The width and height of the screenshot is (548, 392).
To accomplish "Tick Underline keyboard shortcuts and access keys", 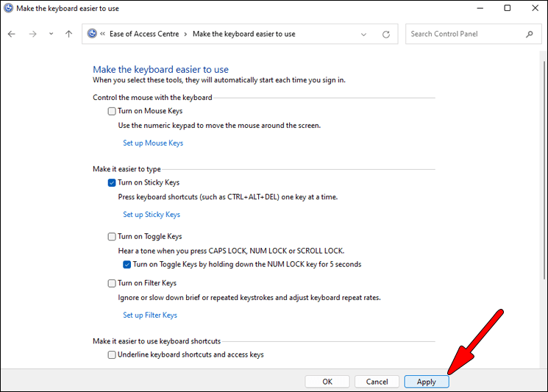I will pos(112,354).
